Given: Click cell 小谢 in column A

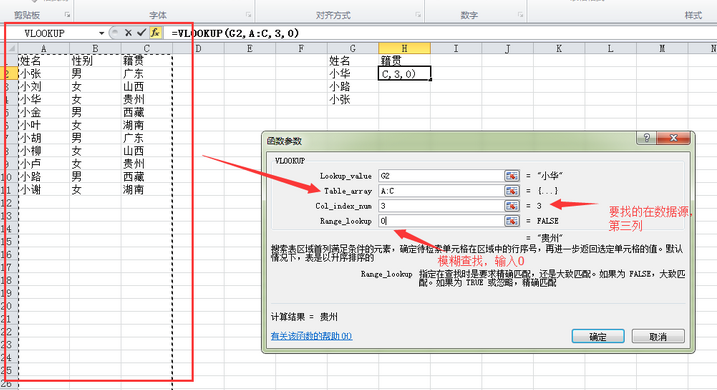Looking at the screenshot, I should coord(44,189).
